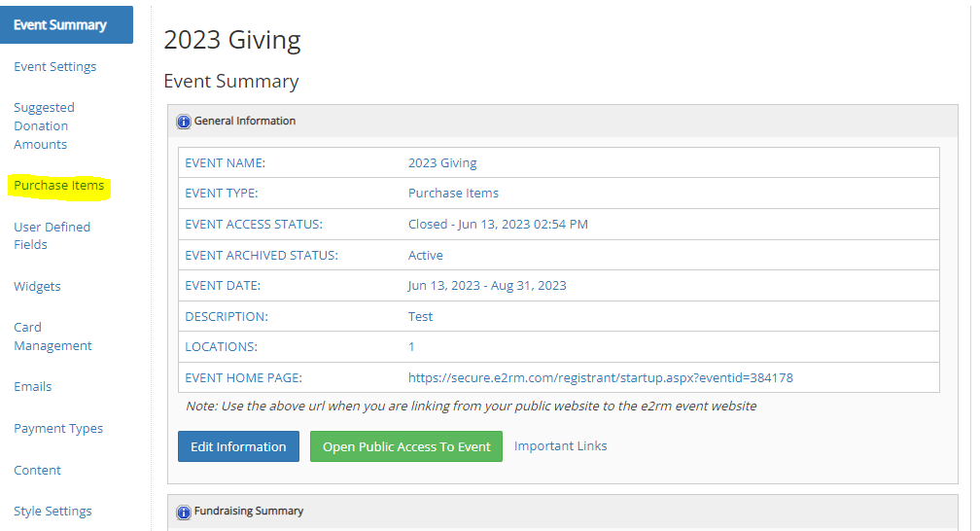Click the General Information panel header
The height and width of the screenshot is (531, 980).
(x=563, y=122)
